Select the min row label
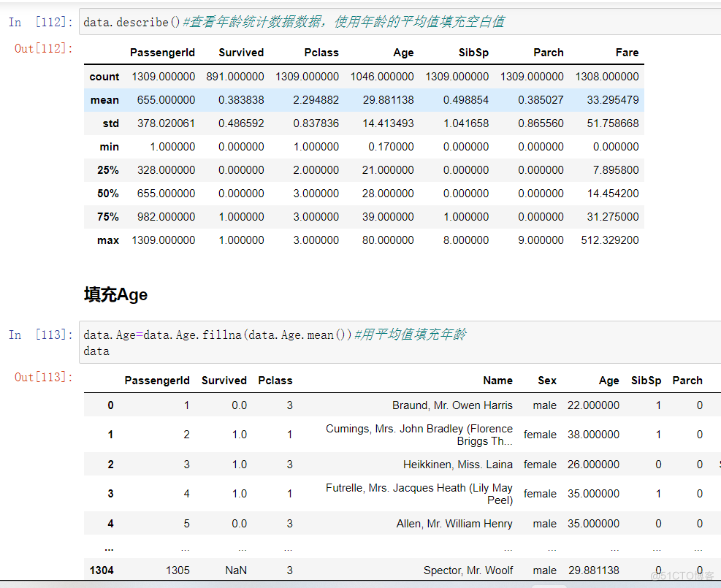Viewport: 721px width, 588px height. [x=110, y=147]
